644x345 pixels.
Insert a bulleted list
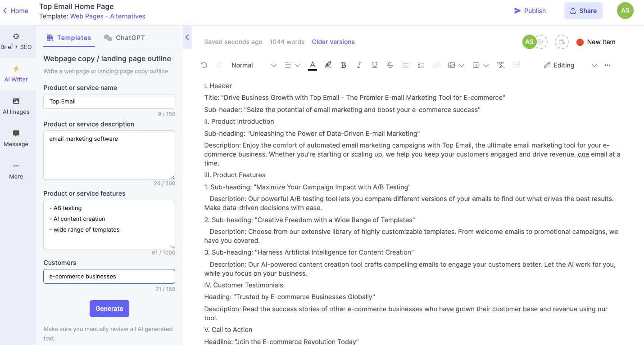pos(405,65)
